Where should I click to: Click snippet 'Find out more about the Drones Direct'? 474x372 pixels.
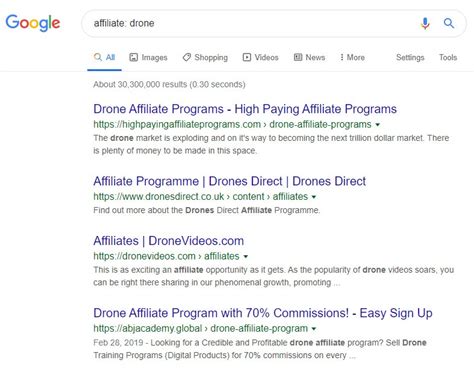206,210
